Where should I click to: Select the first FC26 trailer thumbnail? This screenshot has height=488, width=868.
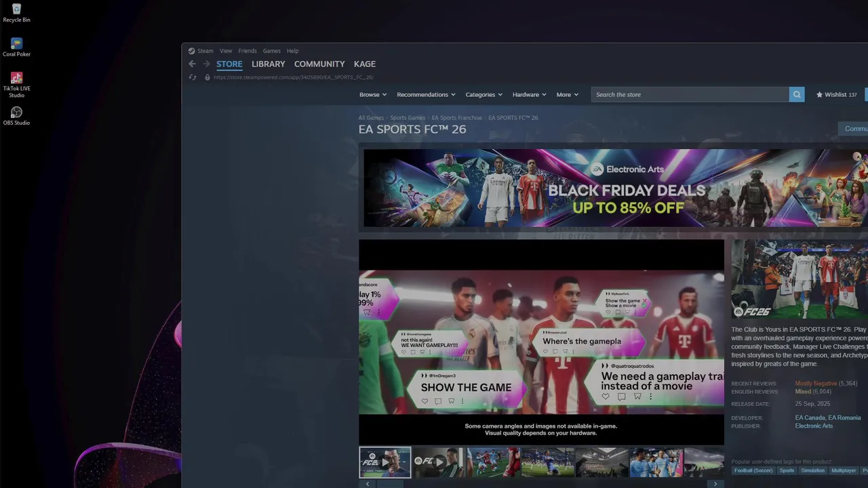coord(384,462)
